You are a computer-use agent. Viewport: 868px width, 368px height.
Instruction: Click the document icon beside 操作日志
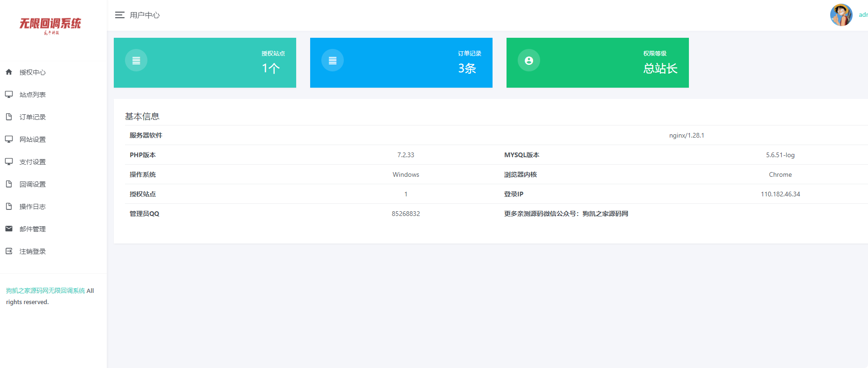pyautogui.click(x=9, y=206)
